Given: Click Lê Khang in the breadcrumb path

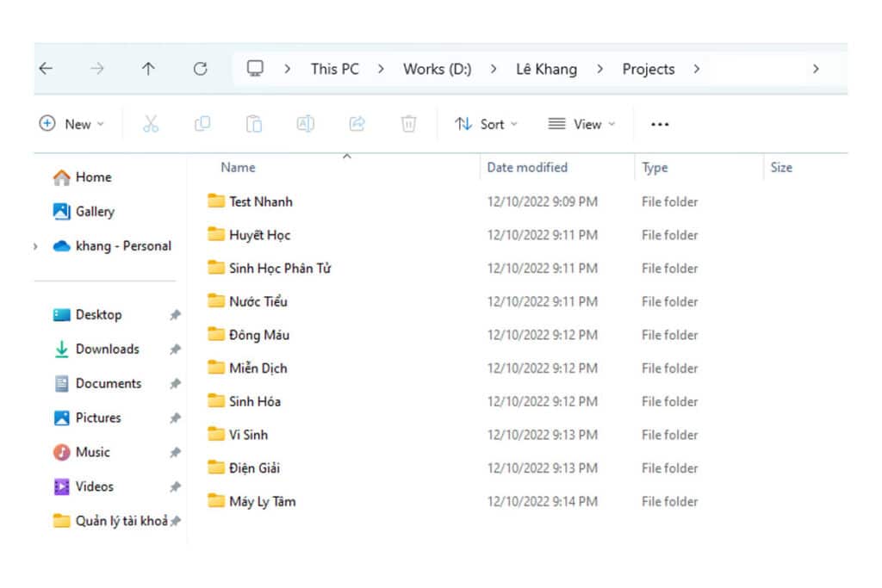Looking at the screenshot, I should pyautogui.click(x=547, y=69).
